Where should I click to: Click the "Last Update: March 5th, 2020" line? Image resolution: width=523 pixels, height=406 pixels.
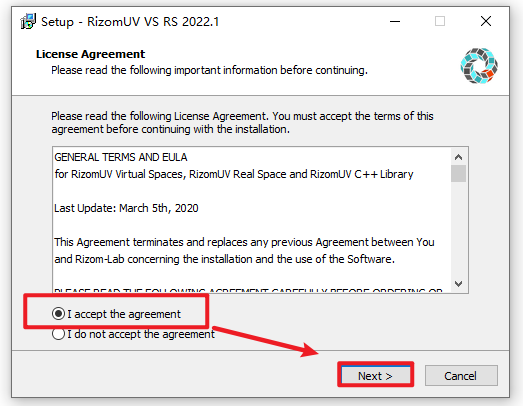pos(126,208)
